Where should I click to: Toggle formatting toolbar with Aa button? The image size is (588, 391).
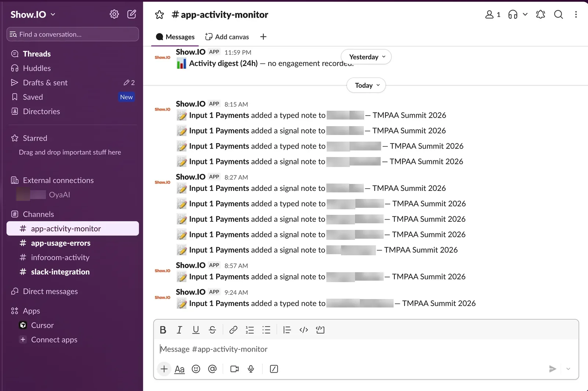coord(180,369)
